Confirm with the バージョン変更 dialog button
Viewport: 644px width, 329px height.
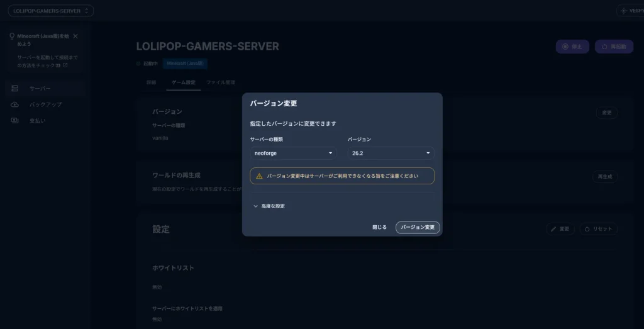[x=418, y=228]
